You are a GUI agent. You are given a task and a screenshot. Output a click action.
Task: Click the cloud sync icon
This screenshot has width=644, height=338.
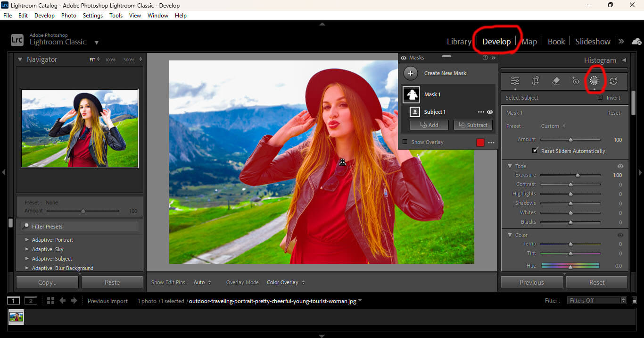click(637, 42)
